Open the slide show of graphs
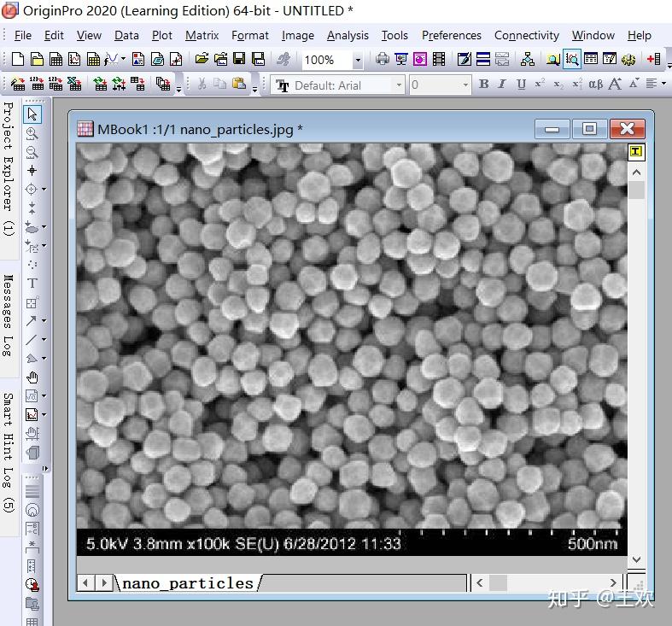This screenshot has width=672, height=626. tap(401, 59)
